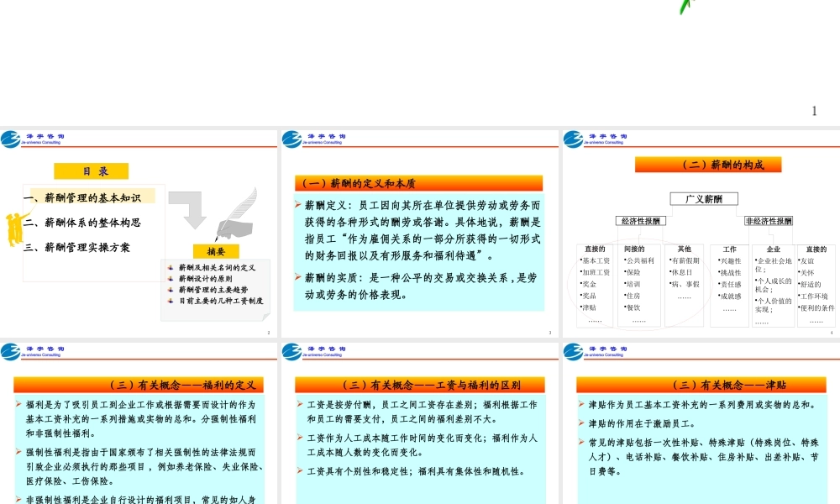This screenshot has height=504, width=840.
Task: Select 三、薪酬管理实操方案 entry
Action: click(76, 247)
